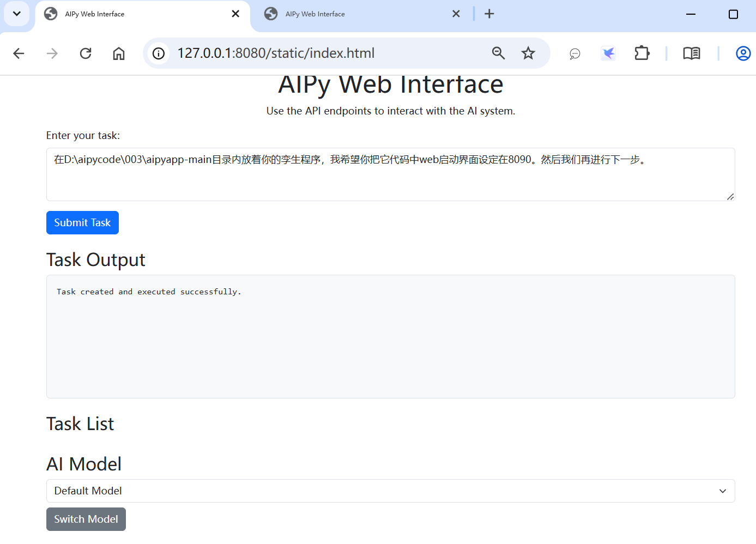This screenshot has width=756, height=544.
Task: Click the AI Model heading
Action: click(x=84, y=464)
